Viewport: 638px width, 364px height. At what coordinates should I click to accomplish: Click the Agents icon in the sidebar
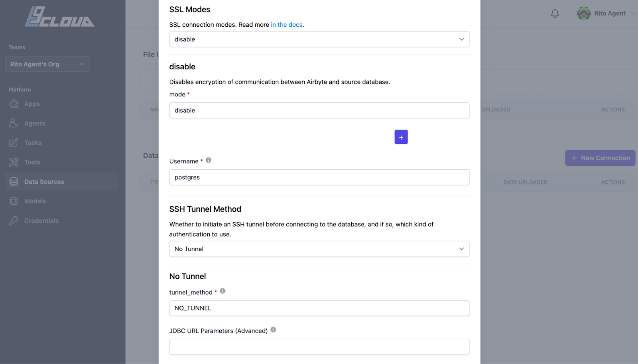(x=13, y=123)
